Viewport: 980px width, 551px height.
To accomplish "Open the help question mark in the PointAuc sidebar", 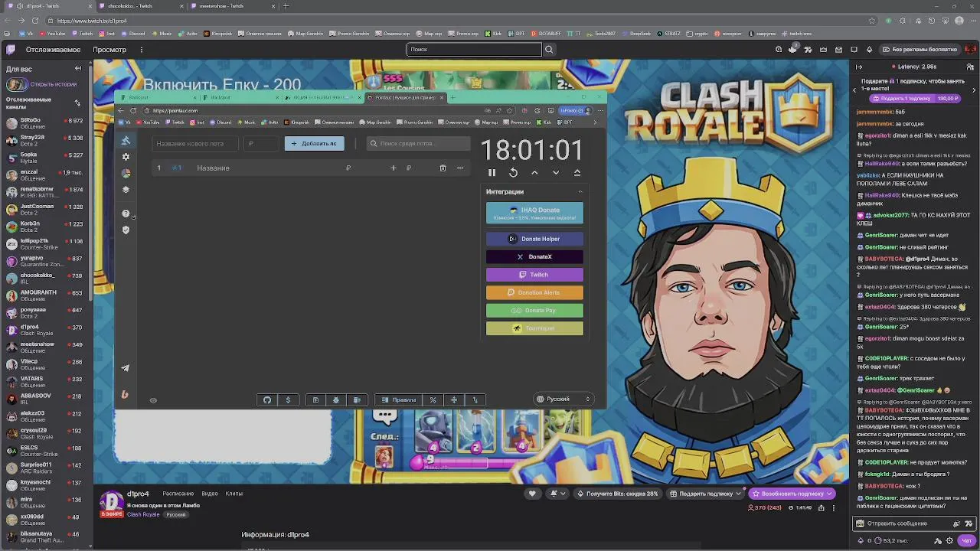I will 126,214.
